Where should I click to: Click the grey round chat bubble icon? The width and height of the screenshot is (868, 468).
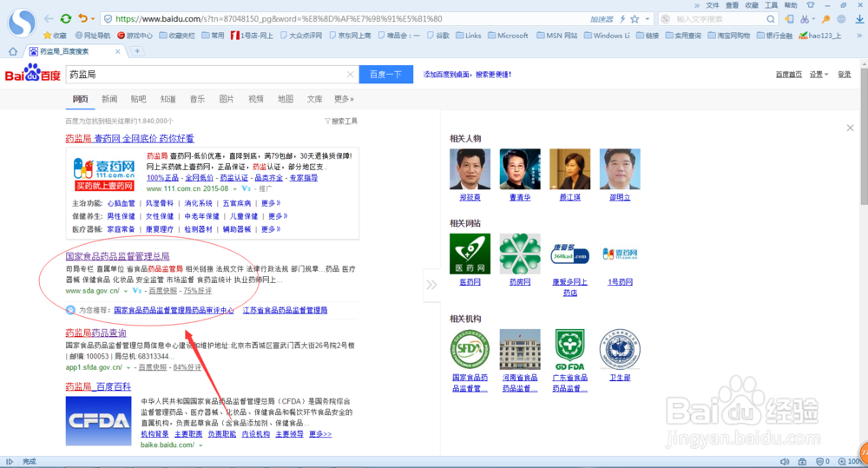point(841,19)
